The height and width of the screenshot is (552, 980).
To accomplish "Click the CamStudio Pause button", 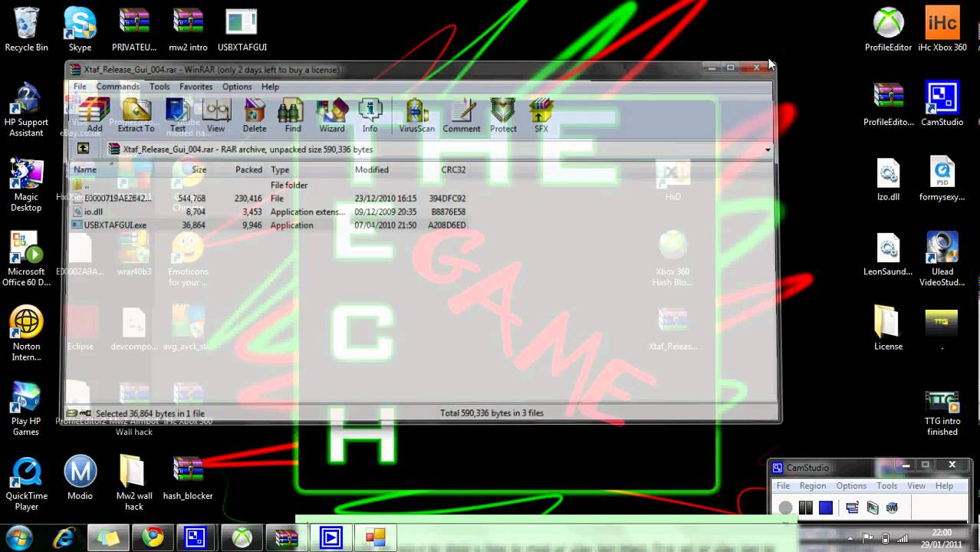I will [x=805, y=508].
